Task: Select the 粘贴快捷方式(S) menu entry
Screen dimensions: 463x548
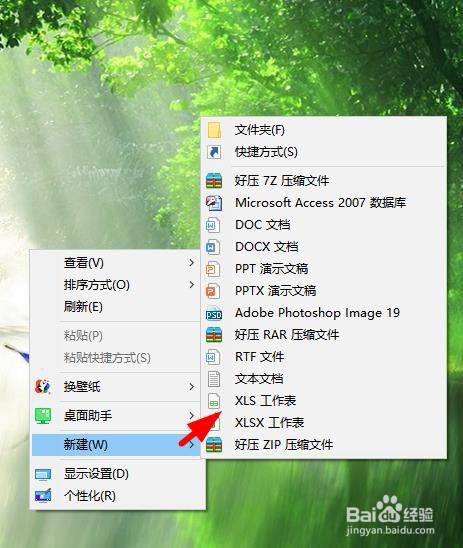Action: [x=116, y=358]
